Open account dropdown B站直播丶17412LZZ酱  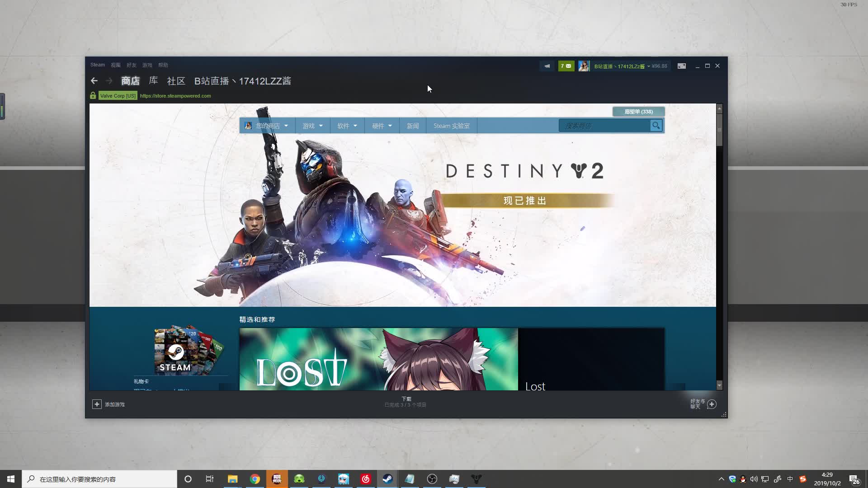(x=622, y=66)
